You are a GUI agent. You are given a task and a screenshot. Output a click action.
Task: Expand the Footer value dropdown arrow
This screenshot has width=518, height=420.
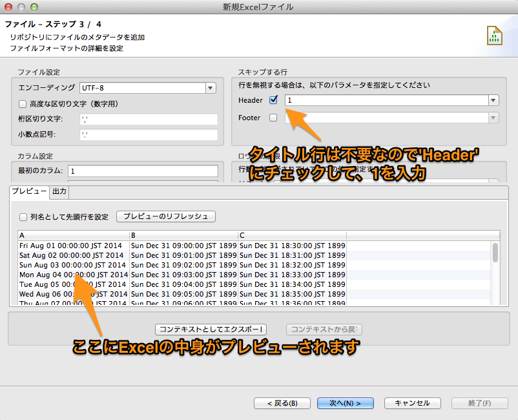click(493, 118)
